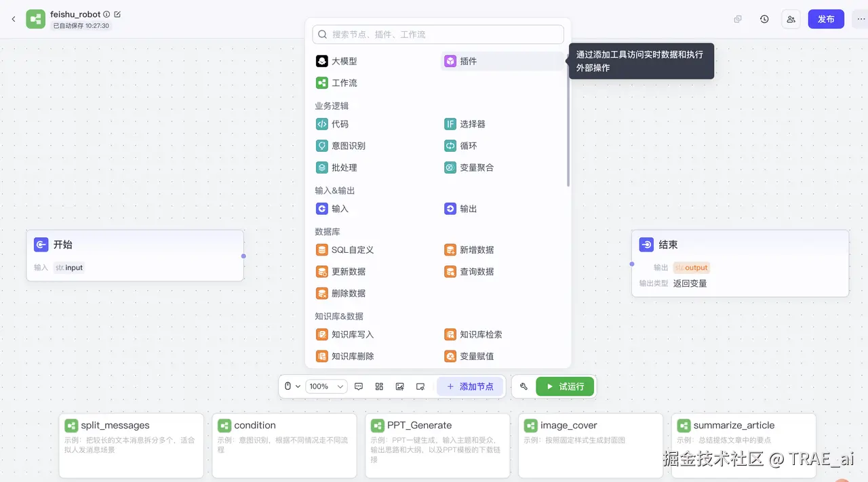Viewport: 868px width, 482px height.
Task: Choose 知识库写入 from node list
Action: (x=375, y=334)
